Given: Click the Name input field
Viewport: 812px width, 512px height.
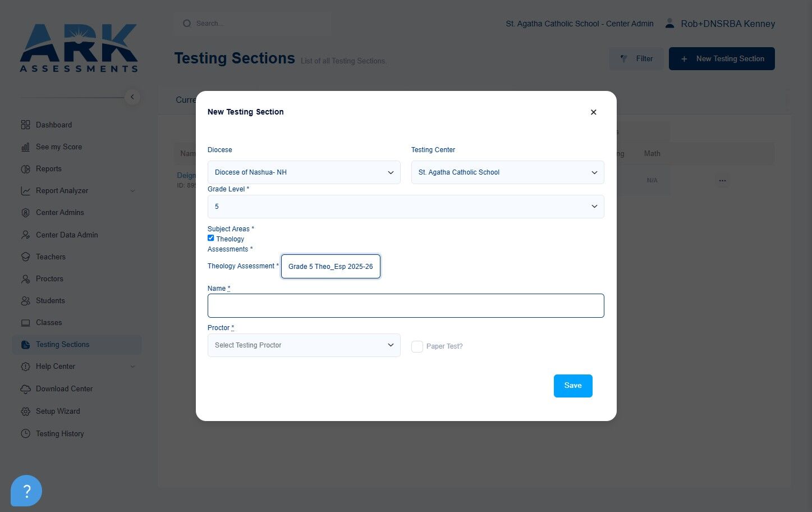Looking at the screenshot, I should [406, 306].
